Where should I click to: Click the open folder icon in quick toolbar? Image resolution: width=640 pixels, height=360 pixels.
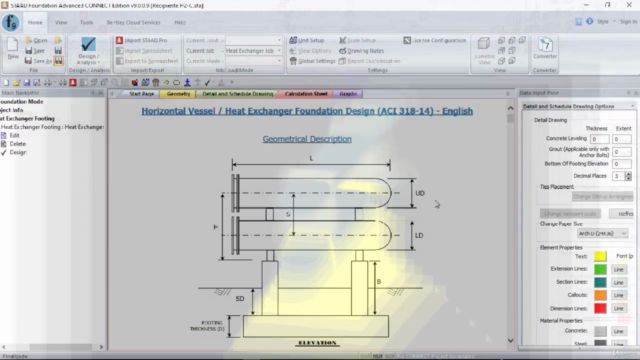click(x=16, y=82)
